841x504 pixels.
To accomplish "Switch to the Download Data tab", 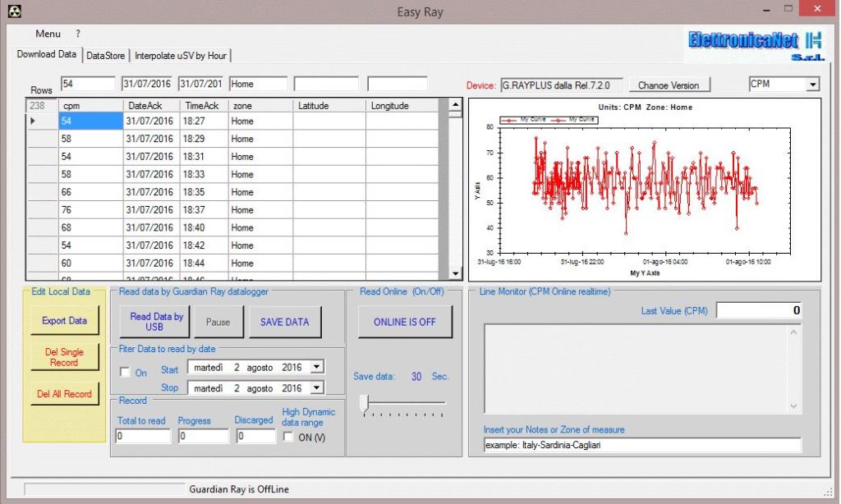I will point(47,54).
